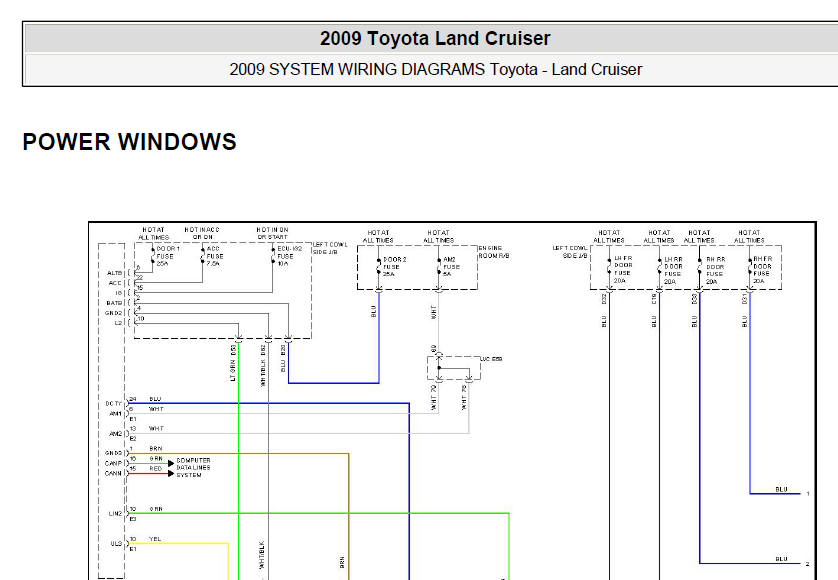Click the "HOT IN ON OR START" label
Screen dimensions: 838x580
[x=272, y=233]
